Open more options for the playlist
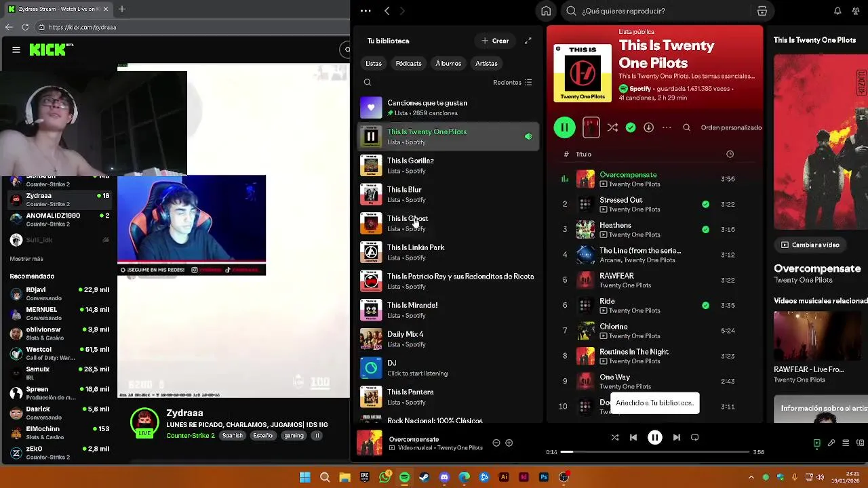 (x=667, y=127)
